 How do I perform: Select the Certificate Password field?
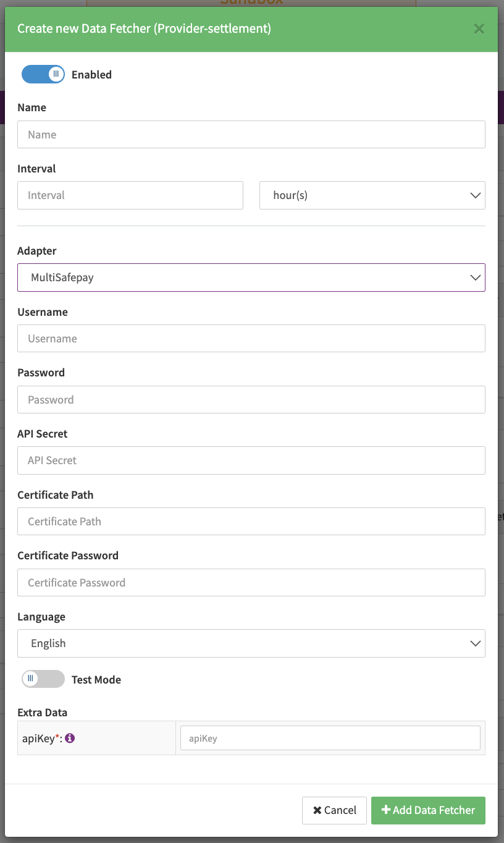coord(251,583)
